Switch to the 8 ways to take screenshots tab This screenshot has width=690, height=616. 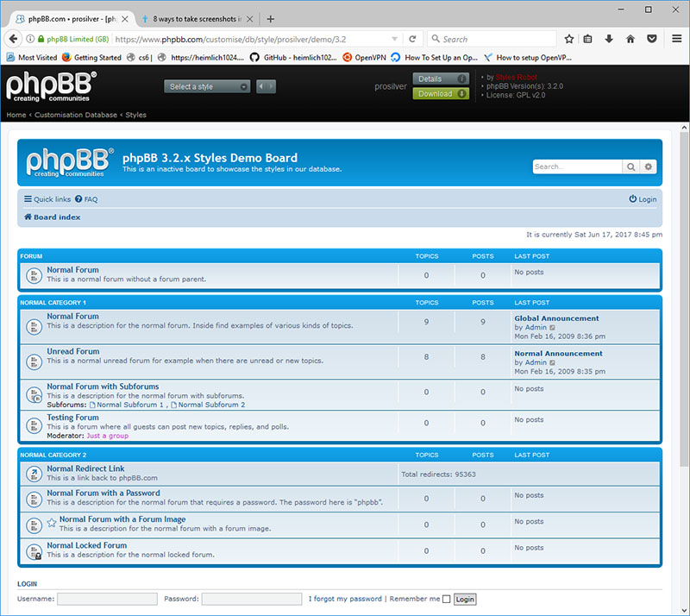pos(197,19)
